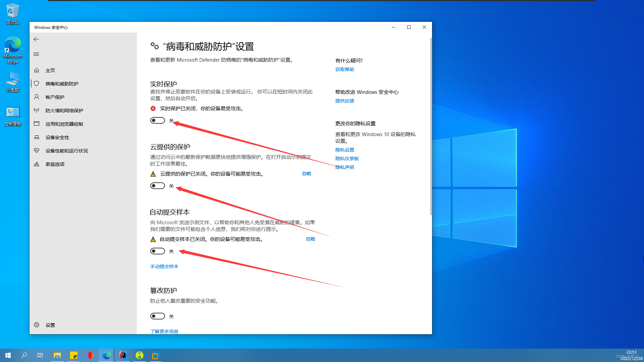Open 防火墙和网络保护 antenna icon
644x362 pixels.
point(37,111)
